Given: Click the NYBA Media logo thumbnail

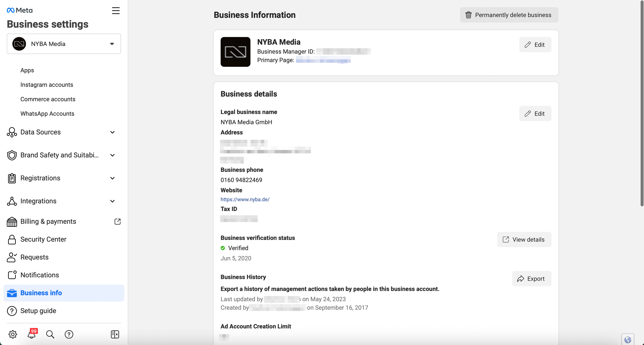Looking at the screenshot, I should (235, 52).
